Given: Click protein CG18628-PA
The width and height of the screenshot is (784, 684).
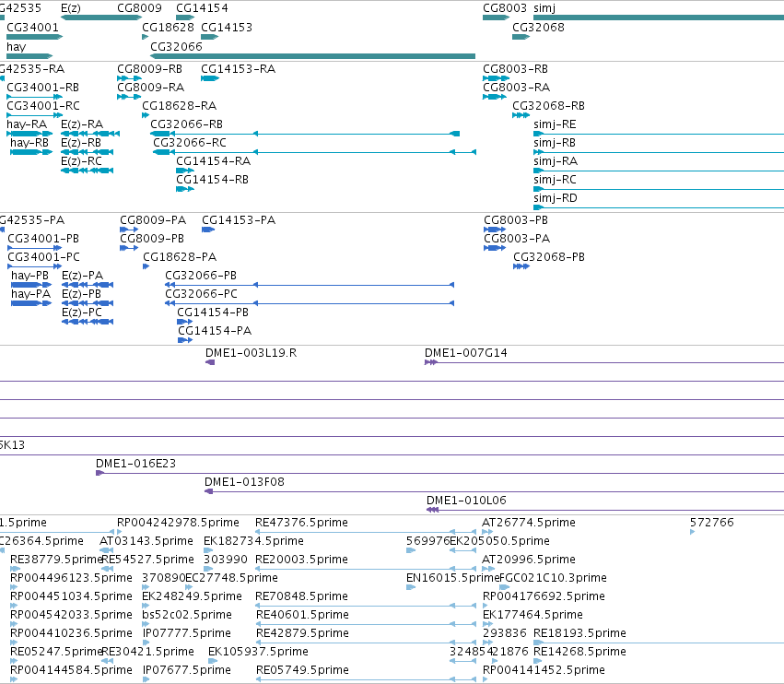Looking at the screenshot, I should [180, 256].
